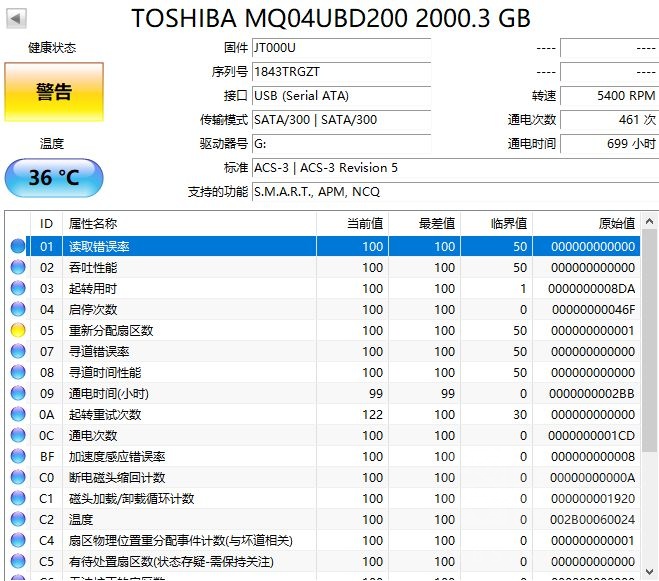Click the blue status icon for 起转重试次数
This screenshot has width=659, height=581.
(x=18, y=415)
